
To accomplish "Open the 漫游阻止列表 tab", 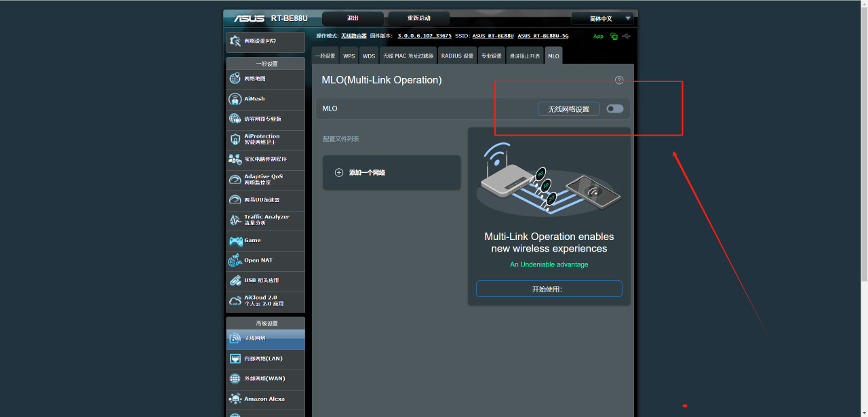I will (525, 56).
